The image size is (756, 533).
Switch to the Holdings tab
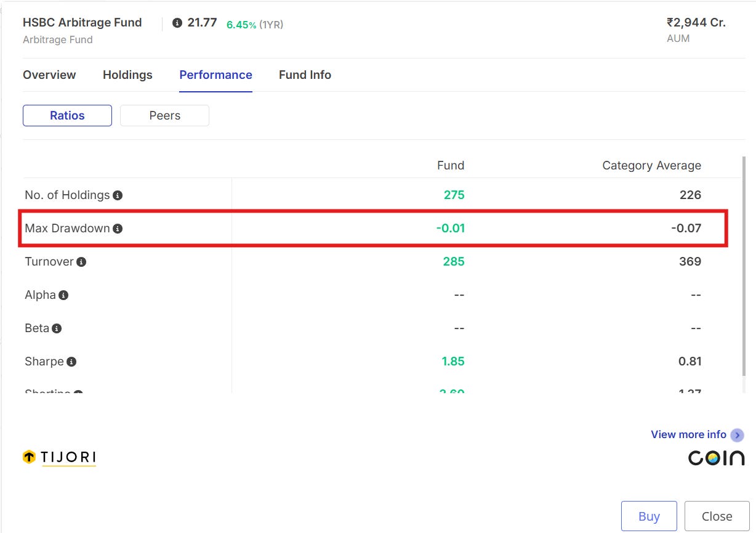click(x=127, y=75)
